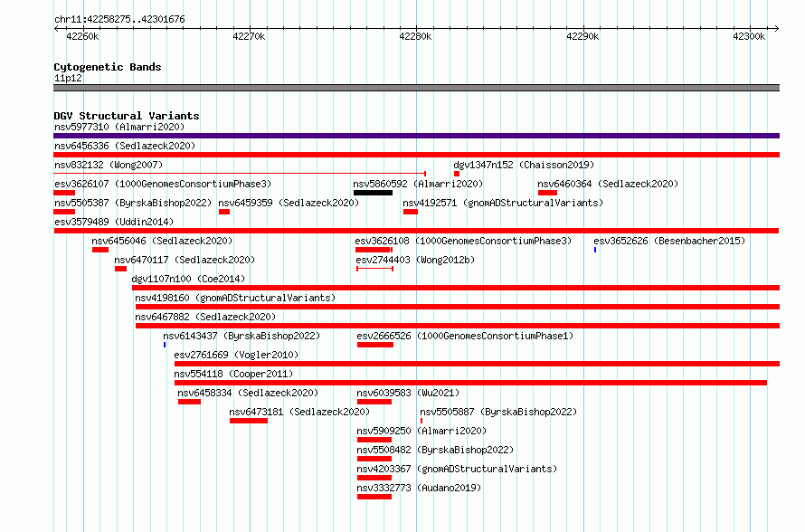Screen dimensions: 805x532
Task: Click esv3579489 (Uddin2014) variant label
Action: click(x=114, y=222)
